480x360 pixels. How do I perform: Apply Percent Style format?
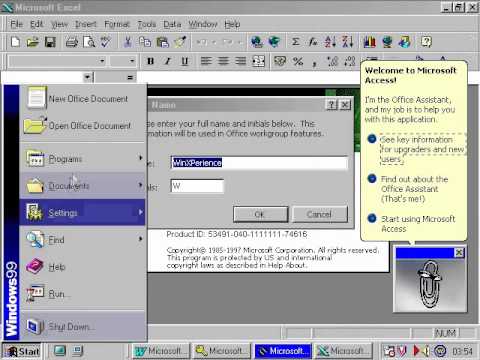pyautogui.click(x=298, y=61)
